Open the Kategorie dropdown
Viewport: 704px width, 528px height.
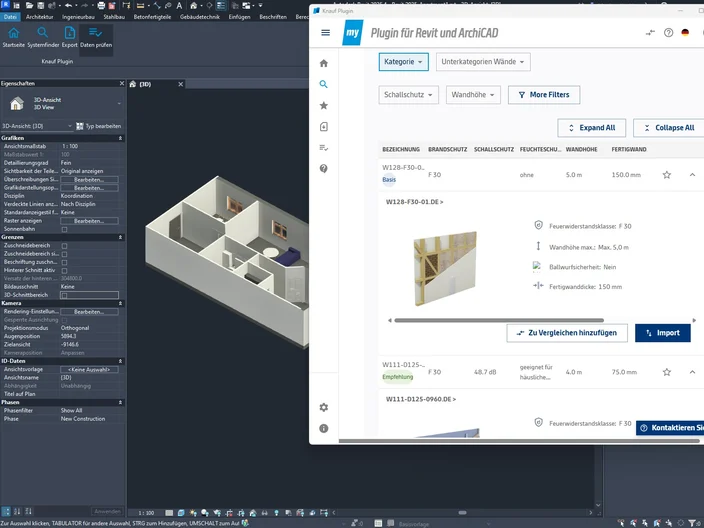403,62
